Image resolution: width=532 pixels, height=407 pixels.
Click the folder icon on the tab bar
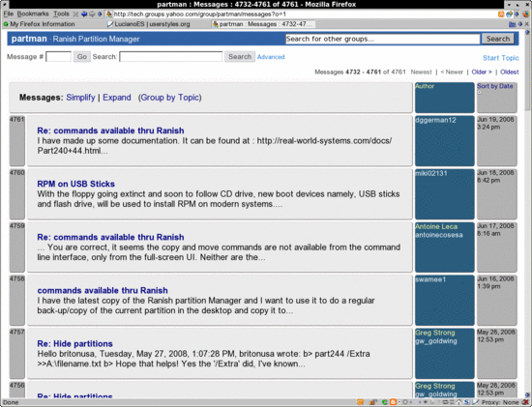click(x=512, y=24)
